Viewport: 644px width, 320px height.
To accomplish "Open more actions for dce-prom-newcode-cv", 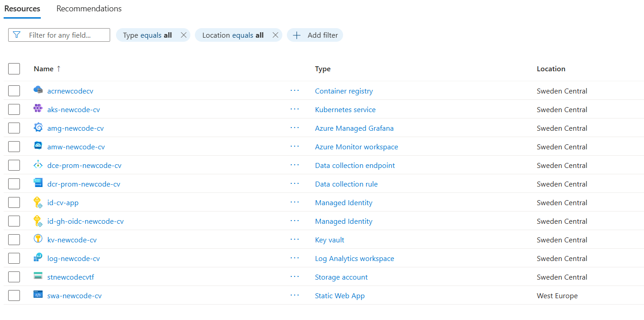I will [295, 165].
